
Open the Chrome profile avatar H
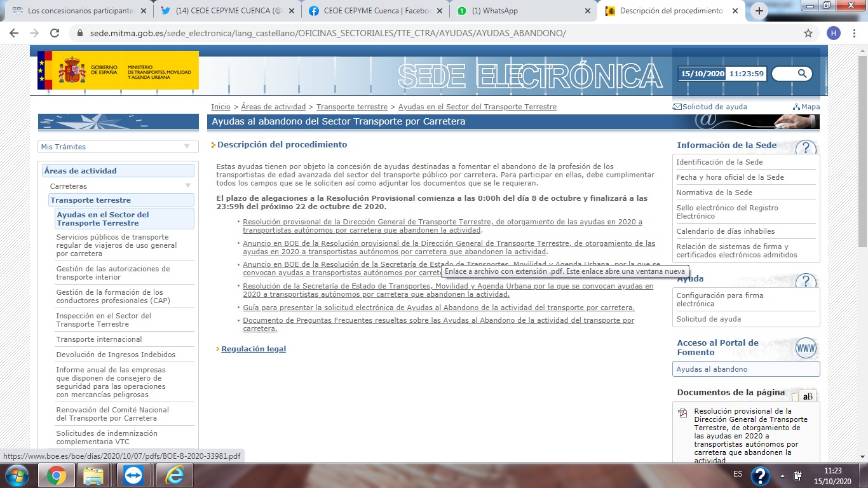pos(834,33)
